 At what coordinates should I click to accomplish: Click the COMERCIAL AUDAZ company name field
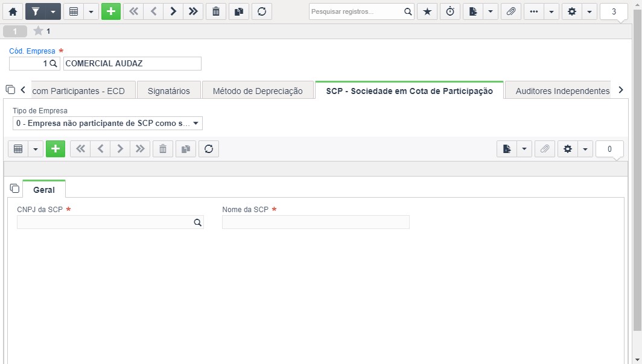coord(132,63)
